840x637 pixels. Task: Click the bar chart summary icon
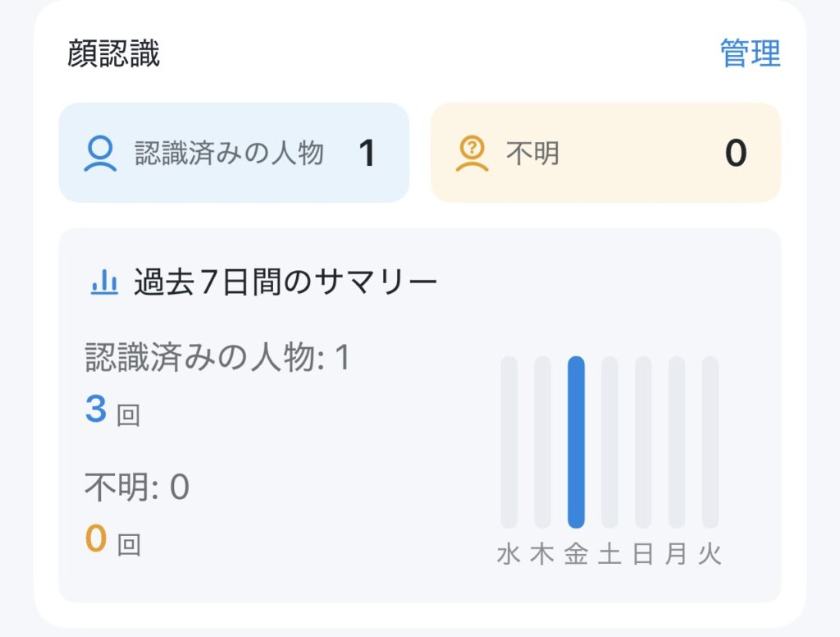[104, 283]
